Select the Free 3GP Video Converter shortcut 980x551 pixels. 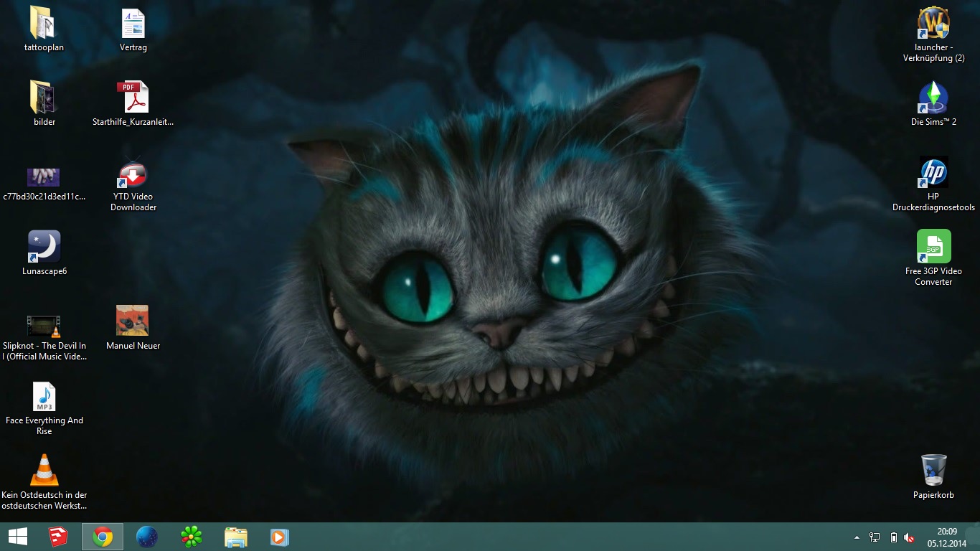click(x=933, y=247)
